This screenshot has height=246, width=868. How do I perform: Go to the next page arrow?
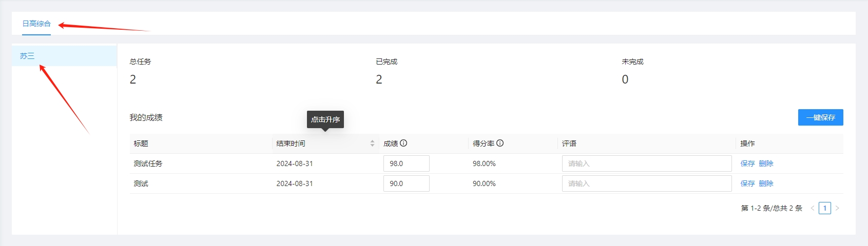click(x=837, y=208)
